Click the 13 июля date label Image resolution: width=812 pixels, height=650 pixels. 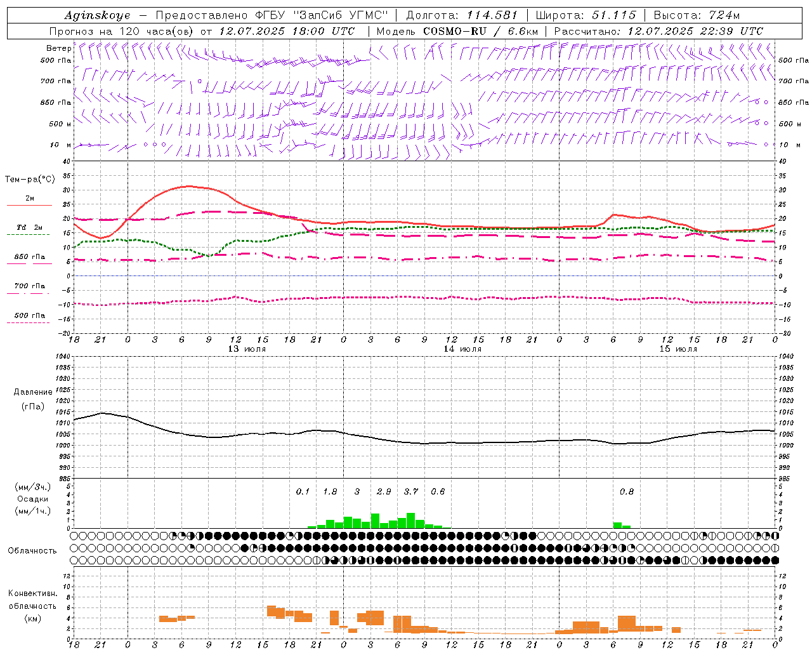coord(247,349)
